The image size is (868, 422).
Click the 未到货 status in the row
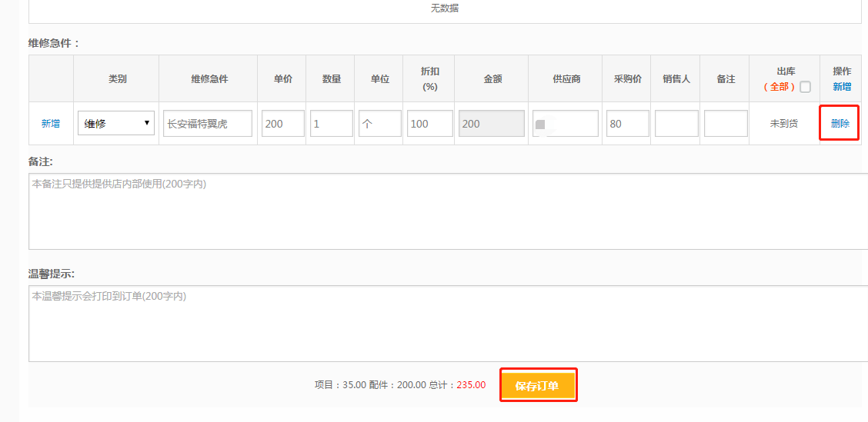coord(783,123)
